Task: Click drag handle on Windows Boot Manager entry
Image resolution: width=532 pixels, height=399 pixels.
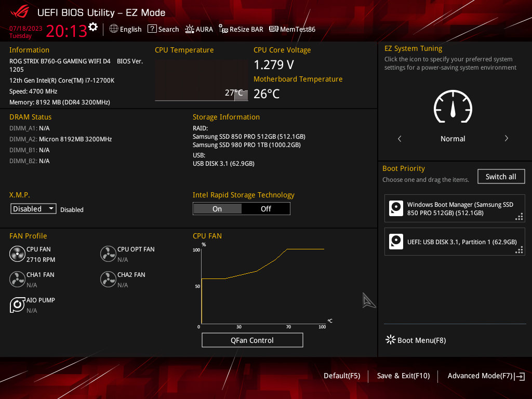Action: [x=519, y=217]
